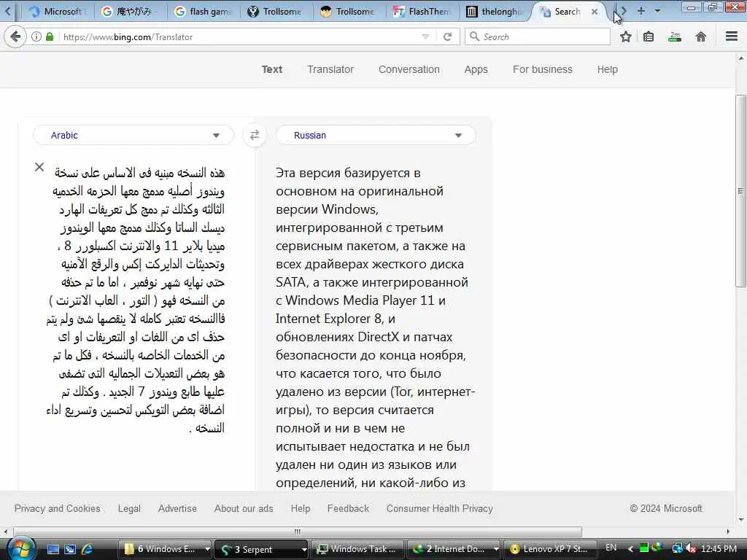Open the top navigation Help item
Screen dimensions: 747x560
pyautogui.click(x=608, y=69)
